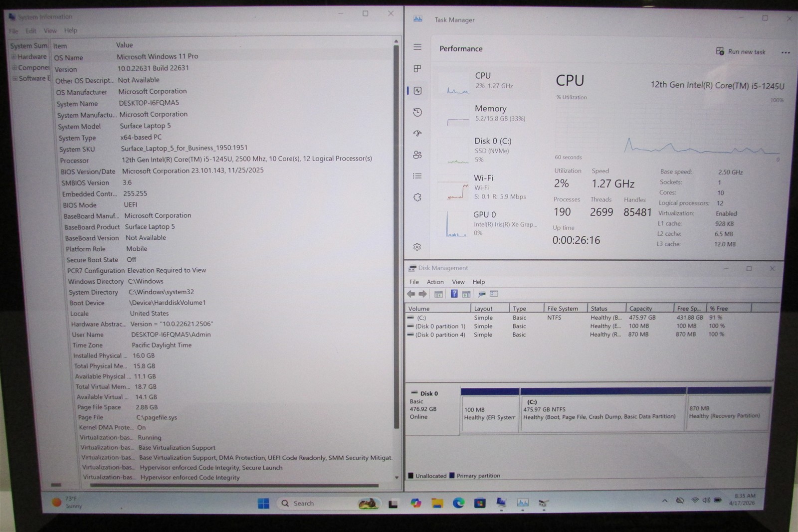Open Startup apps icon in Task Manager sidebar
The image size is (798, 532).
tap(417, 133)
